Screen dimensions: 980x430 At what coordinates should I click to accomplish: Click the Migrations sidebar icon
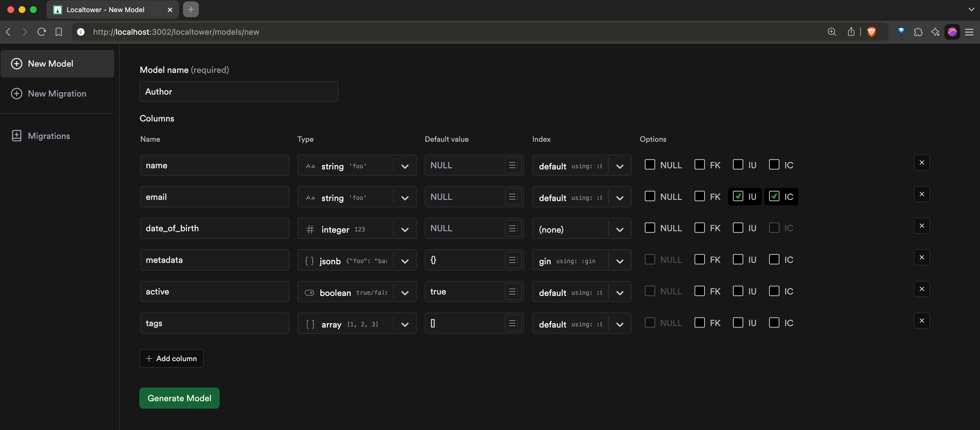17,136
